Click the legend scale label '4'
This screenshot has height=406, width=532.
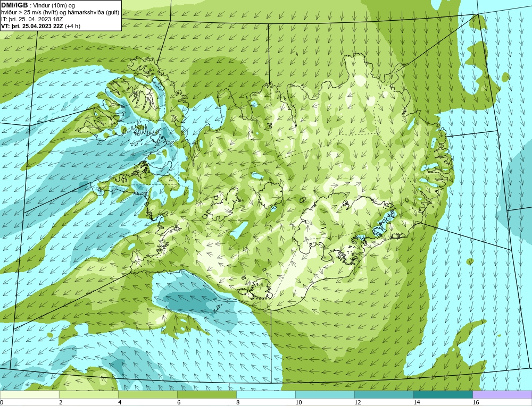point(120,402)
